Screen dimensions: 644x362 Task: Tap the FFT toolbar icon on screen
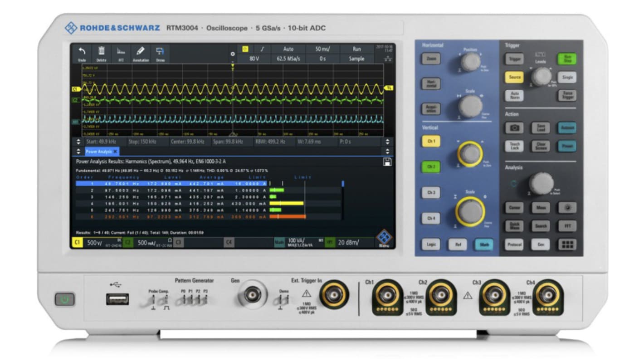(121, 51)
